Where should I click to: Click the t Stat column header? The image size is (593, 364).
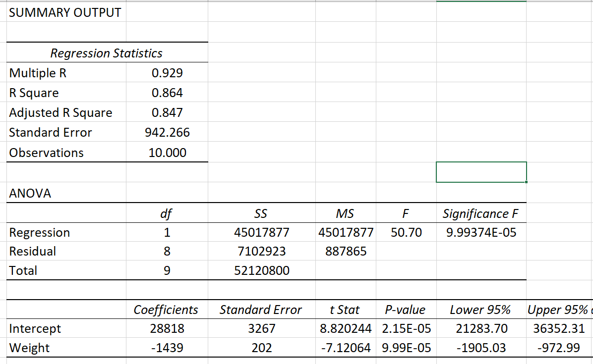click(346, 310)
